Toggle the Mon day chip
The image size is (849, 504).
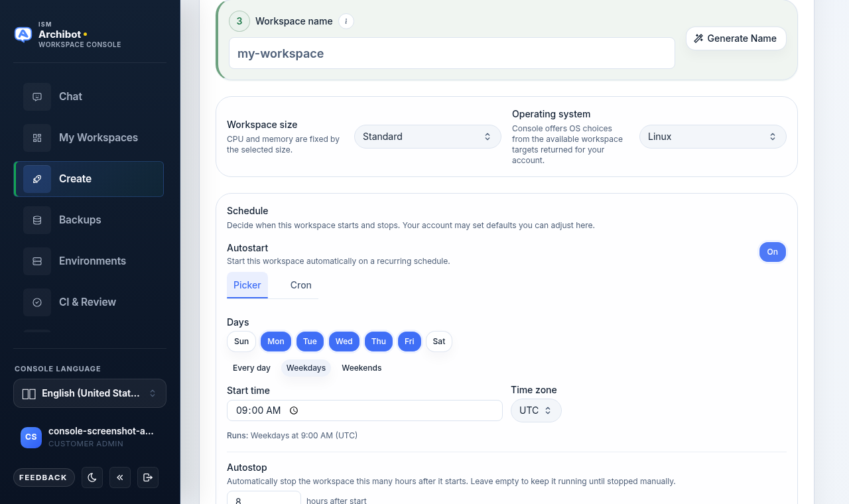276,342
